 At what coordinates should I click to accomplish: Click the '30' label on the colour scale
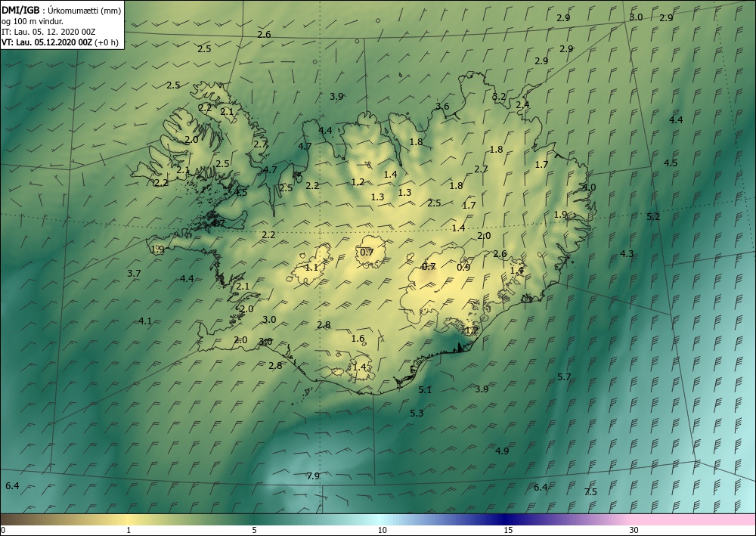[x=634, y=531]
